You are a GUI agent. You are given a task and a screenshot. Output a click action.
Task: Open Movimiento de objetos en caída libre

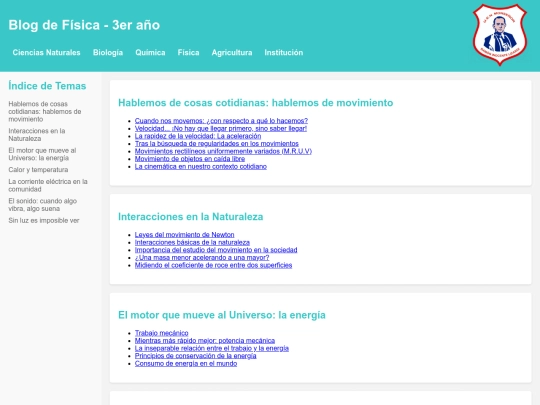point(190,159)
